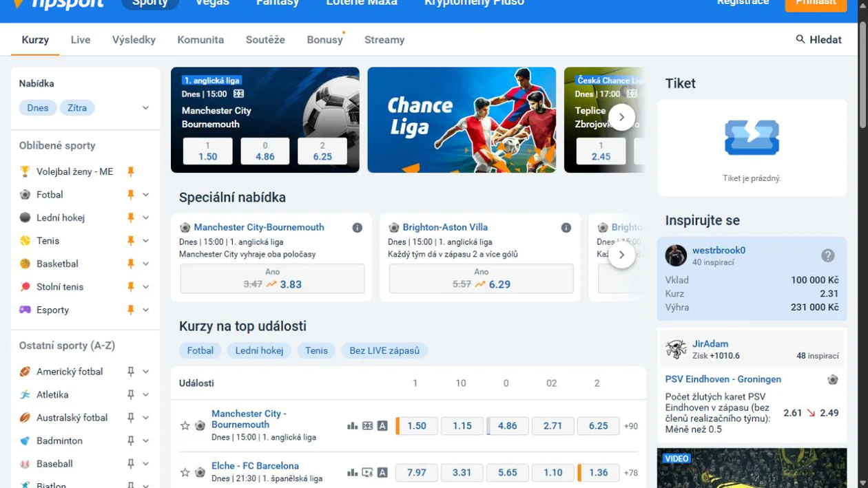Click the runner icon next to Atletika
Viewport: 868px width, 488px height.
pos(25,395)
